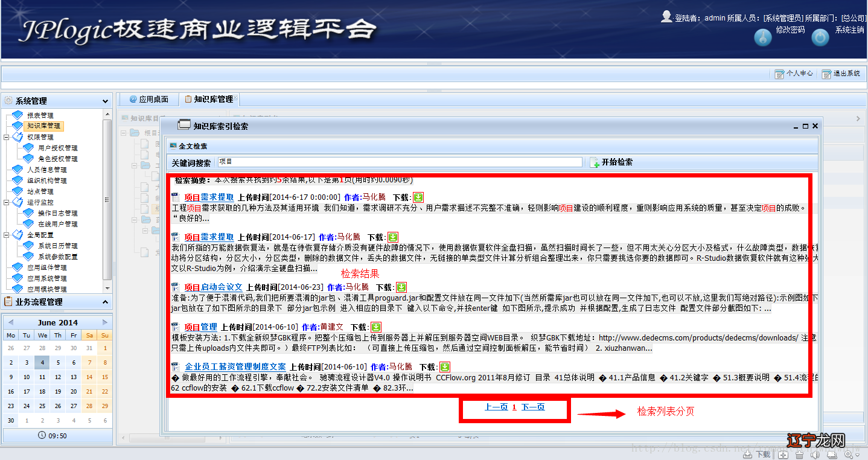Viewport: 868px width, 460px height.
Task: Download the 2014-6-17 0:00:00 result file
Action: click(418, 197)
